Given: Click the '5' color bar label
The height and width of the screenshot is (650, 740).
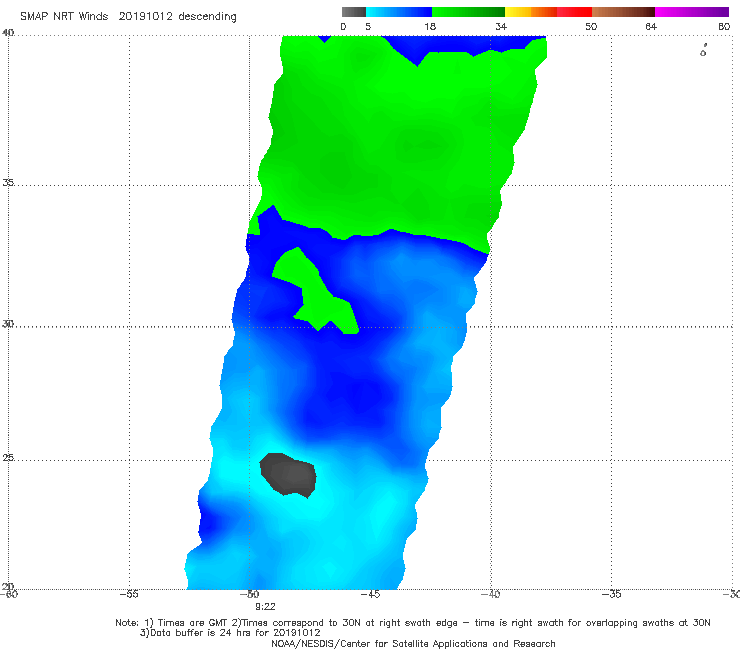Looking at the screenshot, I should [x=368, y=26].
